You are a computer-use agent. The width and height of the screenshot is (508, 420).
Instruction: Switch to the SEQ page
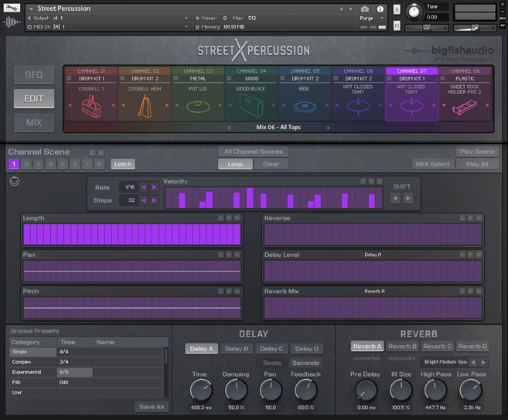34,75
